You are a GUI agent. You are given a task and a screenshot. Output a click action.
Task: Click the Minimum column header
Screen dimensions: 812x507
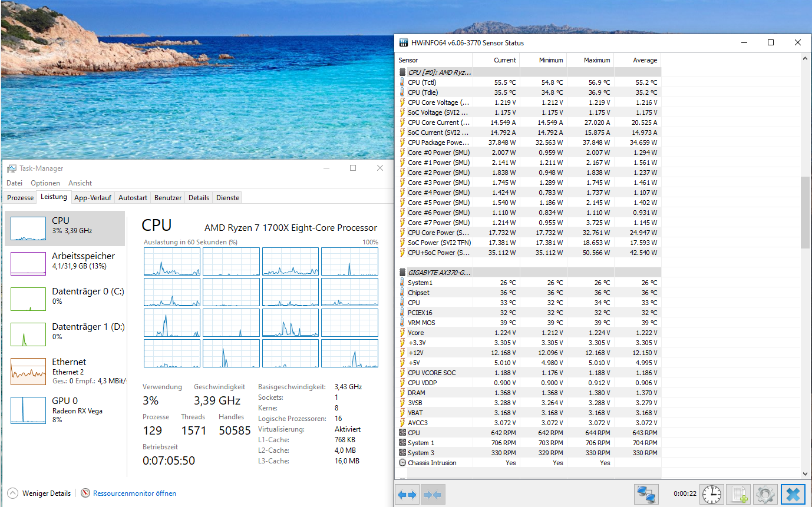[543, 60]
